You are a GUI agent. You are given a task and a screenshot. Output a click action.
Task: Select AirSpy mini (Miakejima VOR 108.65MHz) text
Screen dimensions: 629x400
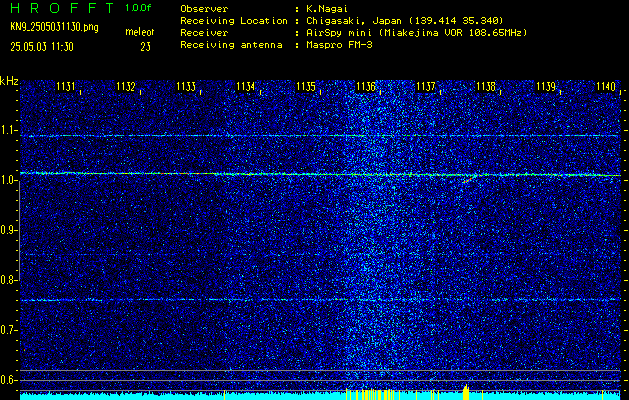point(416,33)
